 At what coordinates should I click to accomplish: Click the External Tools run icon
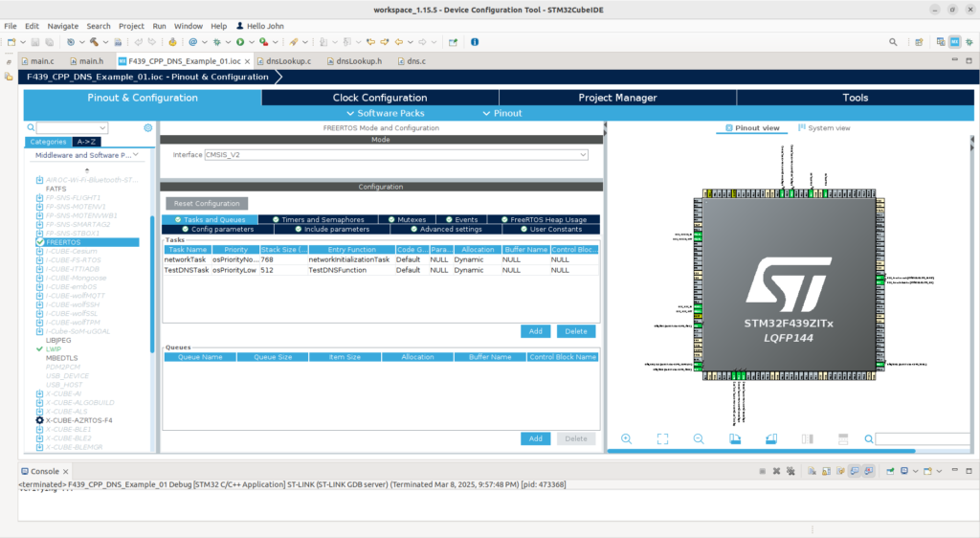tap(264, 42)
